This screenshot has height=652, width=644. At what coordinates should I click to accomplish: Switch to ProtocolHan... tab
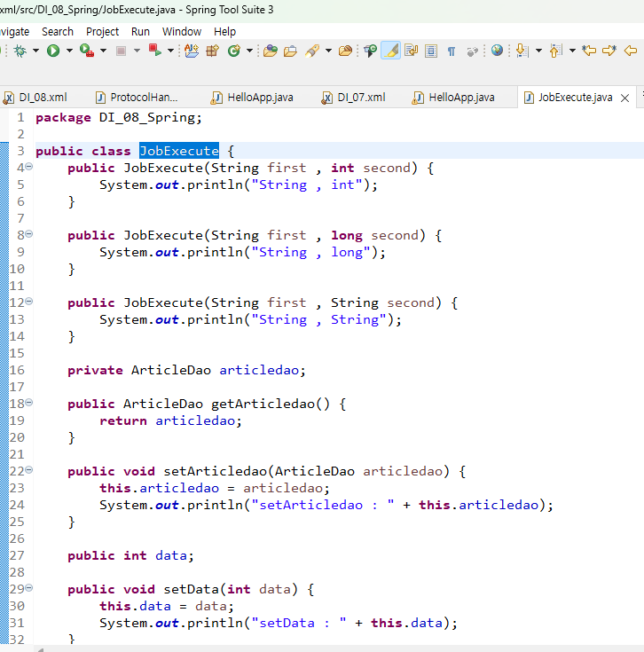(137, 98)
